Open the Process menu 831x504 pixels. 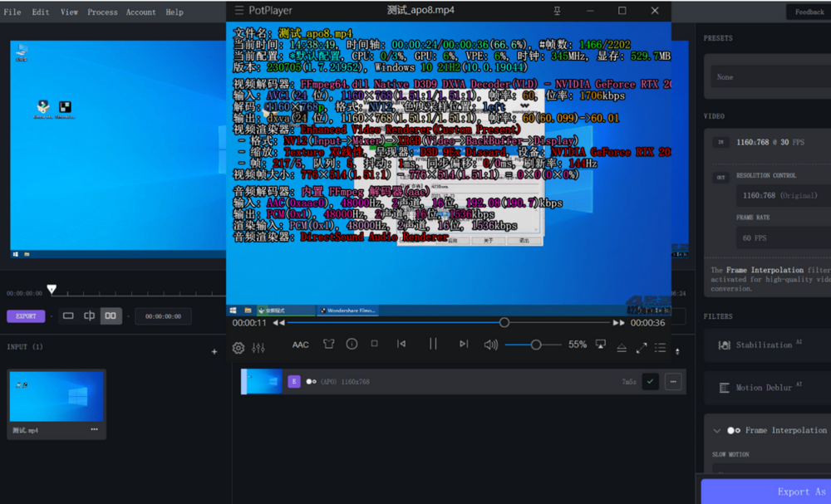coord(102,12)
